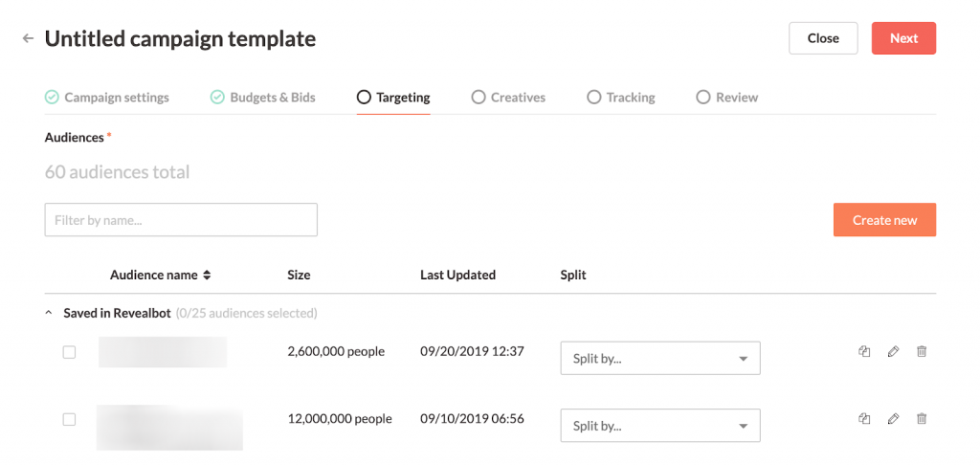Screen dimensions: 980x465
Task: Open Split by dropdown for second audience
Action: point(659,426)
